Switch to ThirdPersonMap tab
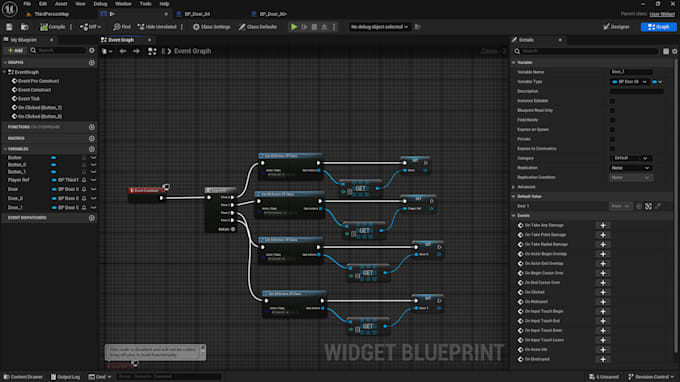The width and height of the screenshot is (680, 382). coord(51,14)
